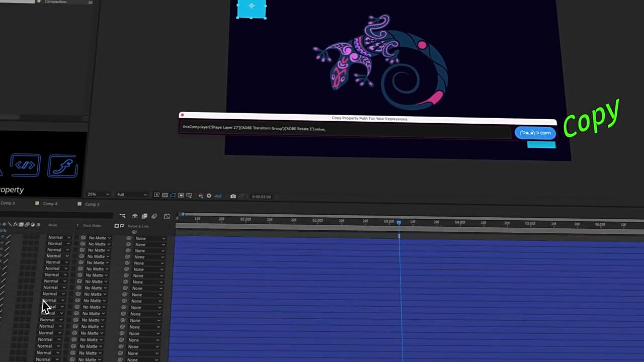This screenshot has height=362, width=644.
Task: Click the work area start handle
Action: (x=183, y=215)
